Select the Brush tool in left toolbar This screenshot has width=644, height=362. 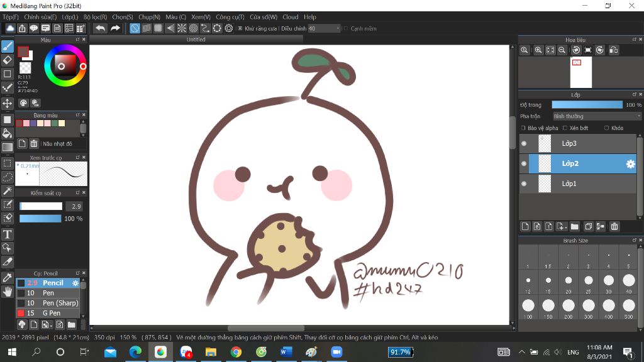pyautogui.click(x=8, y=47)
